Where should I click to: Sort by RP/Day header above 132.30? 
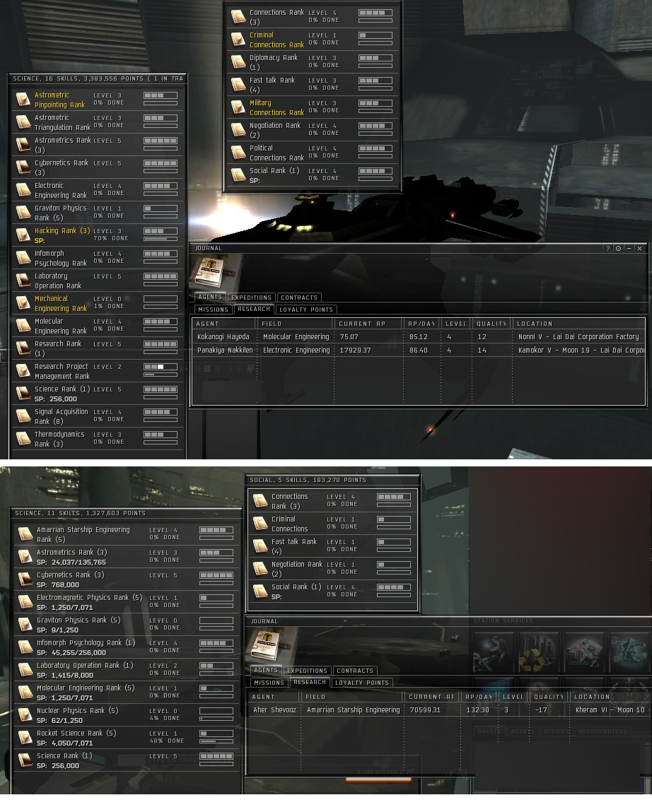point(478,697)
